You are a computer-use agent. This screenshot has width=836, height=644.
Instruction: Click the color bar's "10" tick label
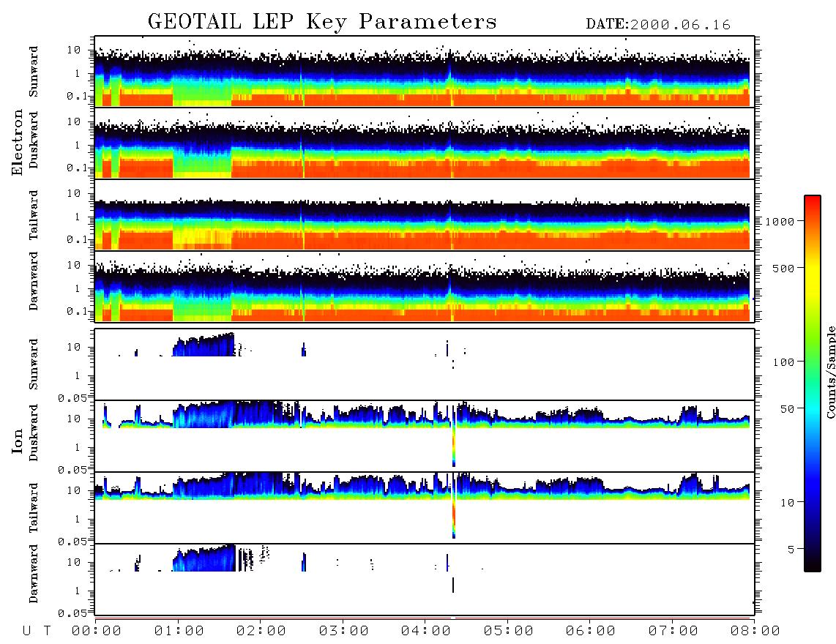pyautogui.click(x=787, y=503)
